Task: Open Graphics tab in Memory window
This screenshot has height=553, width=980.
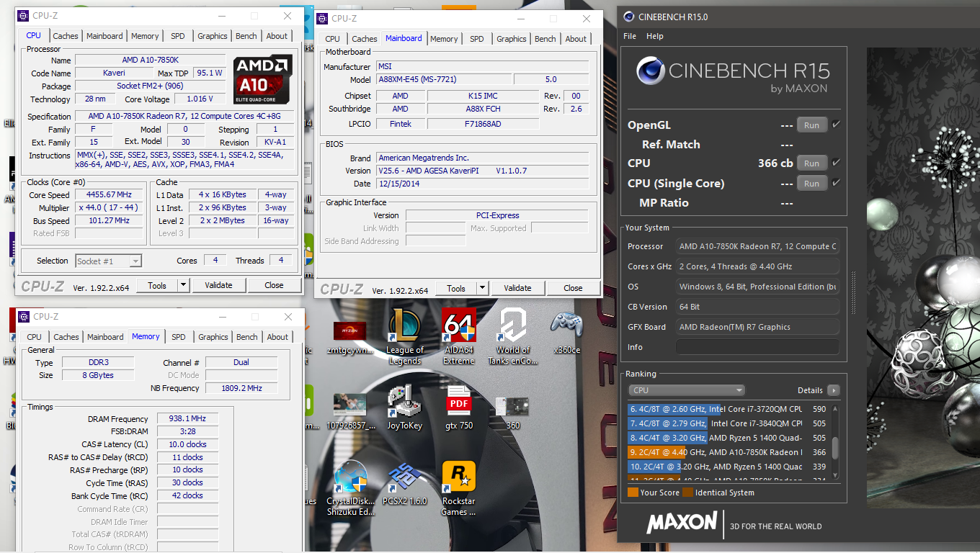Action: (213, 337)
